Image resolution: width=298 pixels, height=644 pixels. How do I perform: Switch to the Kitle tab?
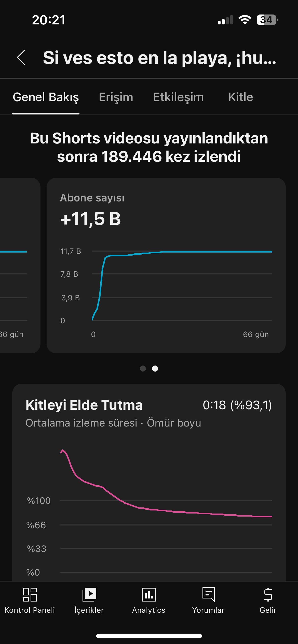coord(241,97)
